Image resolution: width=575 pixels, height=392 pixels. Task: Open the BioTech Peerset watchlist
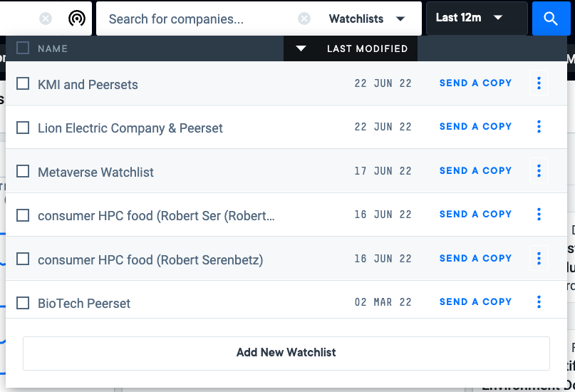click(84, 304)
